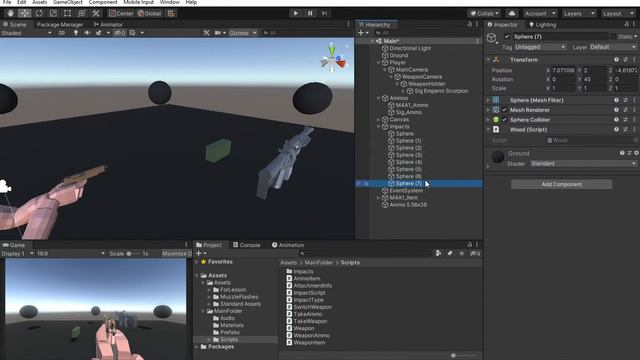Toggle 2D mode in Scene view
Screen dimensions: 640x360
pyautogui.click(x=62, y=33)
